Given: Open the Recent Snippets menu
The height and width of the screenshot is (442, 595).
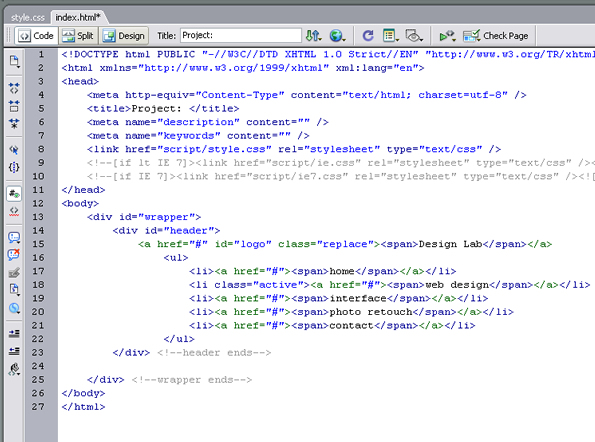Looking at the screenshot, I should pos(14,289).
